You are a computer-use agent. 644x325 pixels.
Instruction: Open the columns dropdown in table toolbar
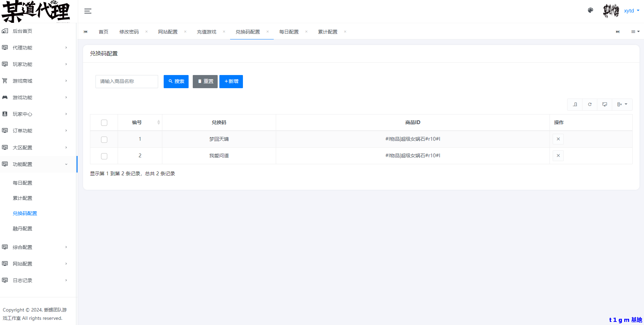(622, 104)
